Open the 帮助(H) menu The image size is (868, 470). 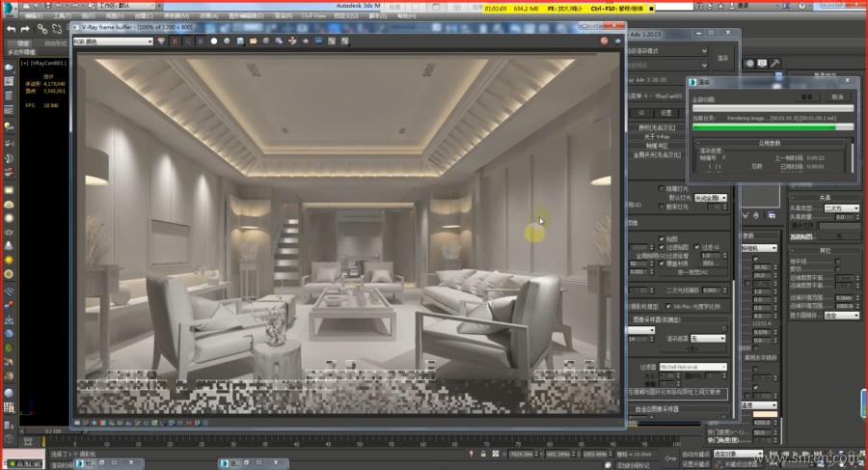406,16
